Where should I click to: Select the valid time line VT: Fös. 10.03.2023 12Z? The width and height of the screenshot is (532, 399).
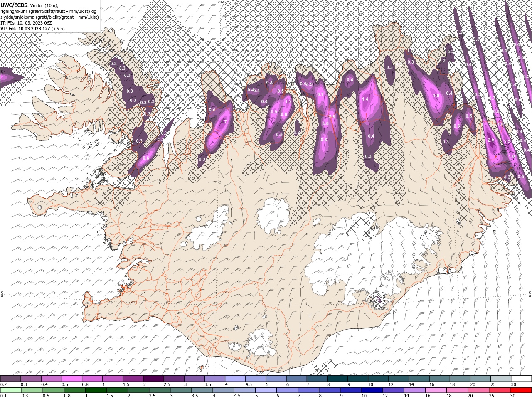[x=25, y=29]
